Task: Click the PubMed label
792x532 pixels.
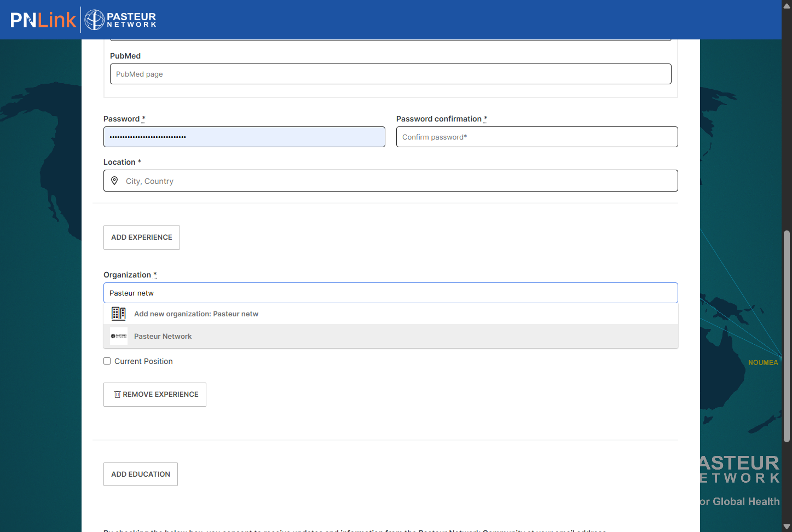Action: point(125,56)
